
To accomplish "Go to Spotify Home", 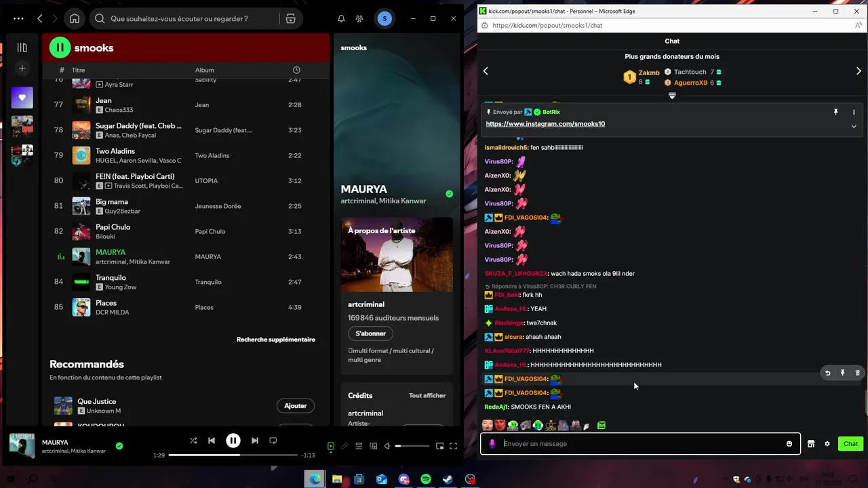I will (x=75, y=19).
